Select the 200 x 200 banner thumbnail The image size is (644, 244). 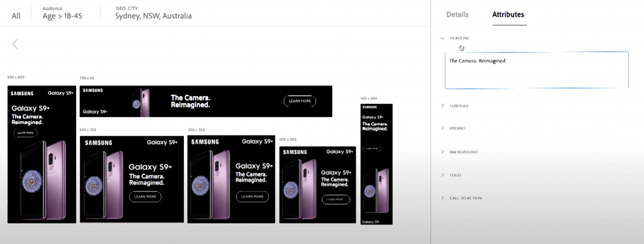pyautogui.click(x=318, y=185)
